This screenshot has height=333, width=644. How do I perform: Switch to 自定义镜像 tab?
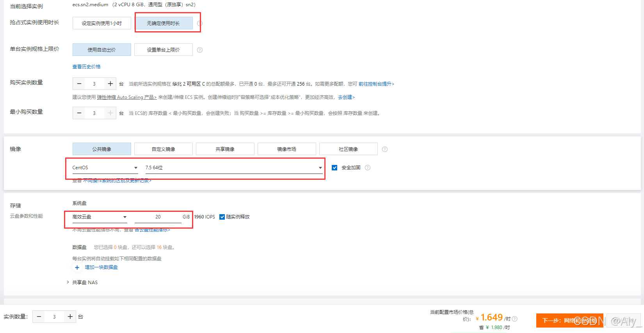pyautogui.click(x=164, y=149)
